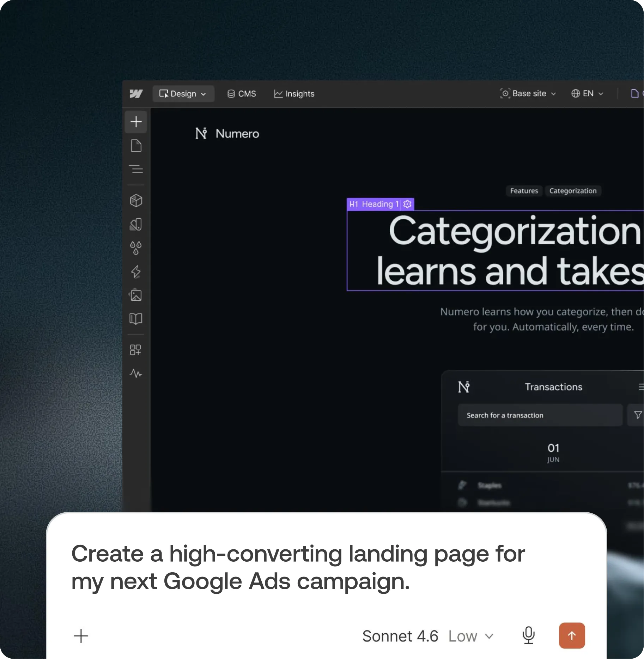Open the Assets image panel

[136, 295]
